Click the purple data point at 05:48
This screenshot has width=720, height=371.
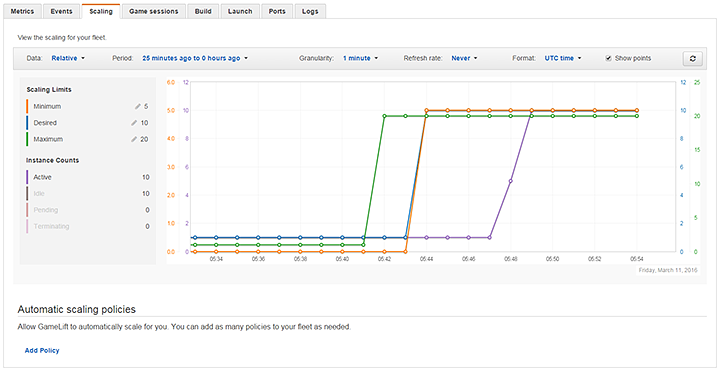(x=511, y=181)
